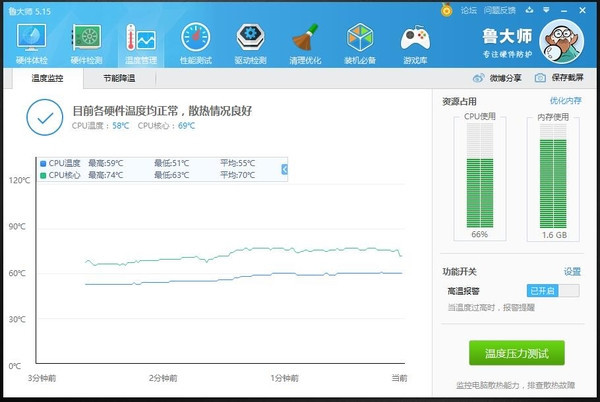Open the 问题反馈 feedback link

coord(499,10)
